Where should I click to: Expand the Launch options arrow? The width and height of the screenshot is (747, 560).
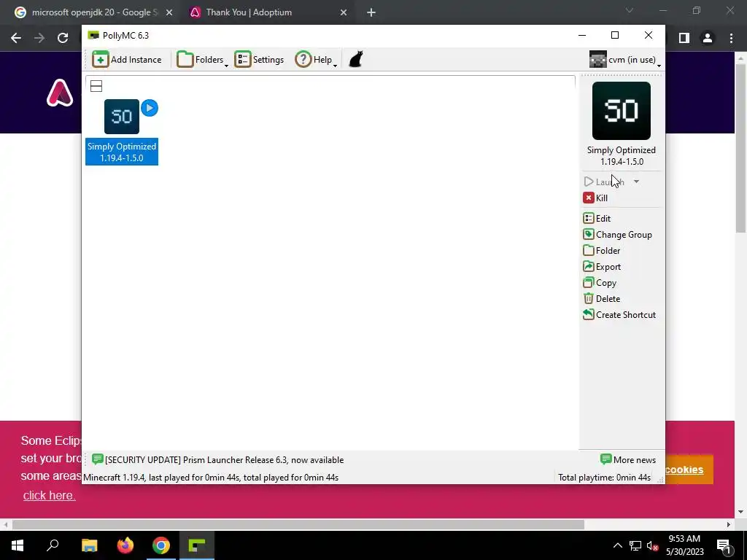(636, 182)
